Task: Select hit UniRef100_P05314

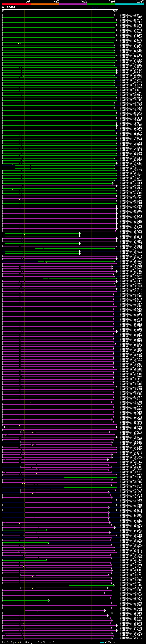Action: click(x=131, y=85)
